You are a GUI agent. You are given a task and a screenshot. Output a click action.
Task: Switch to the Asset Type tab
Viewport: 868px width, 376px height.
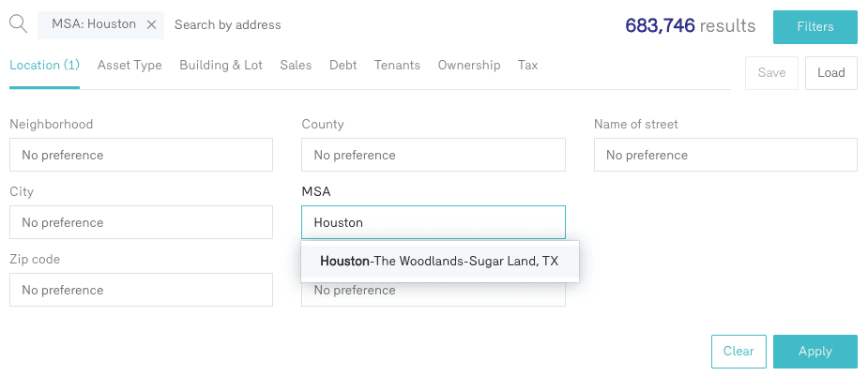[129, 66]
